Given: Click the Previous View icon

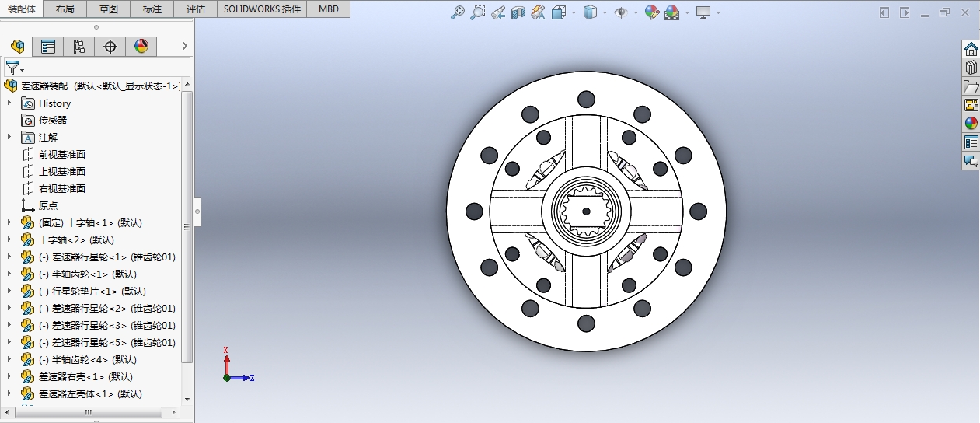Looking at the screenshot, I should [498, 12].
